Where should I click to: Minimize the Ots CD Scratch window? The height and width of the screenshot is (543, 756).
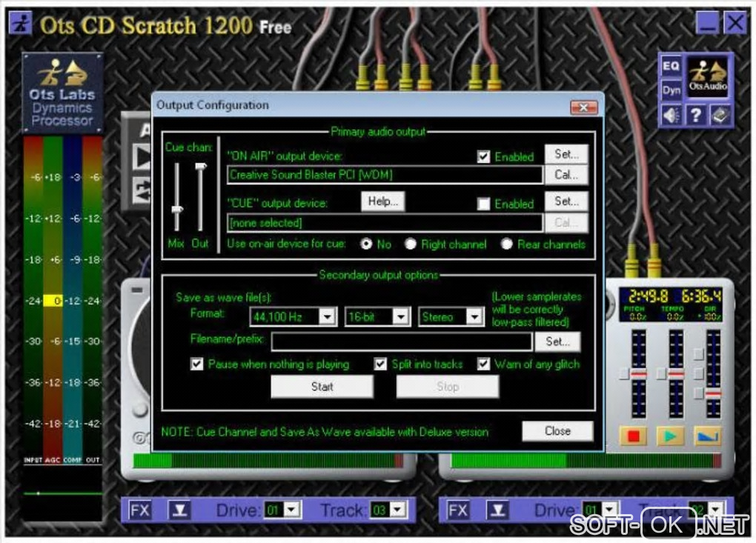[707, 23]
